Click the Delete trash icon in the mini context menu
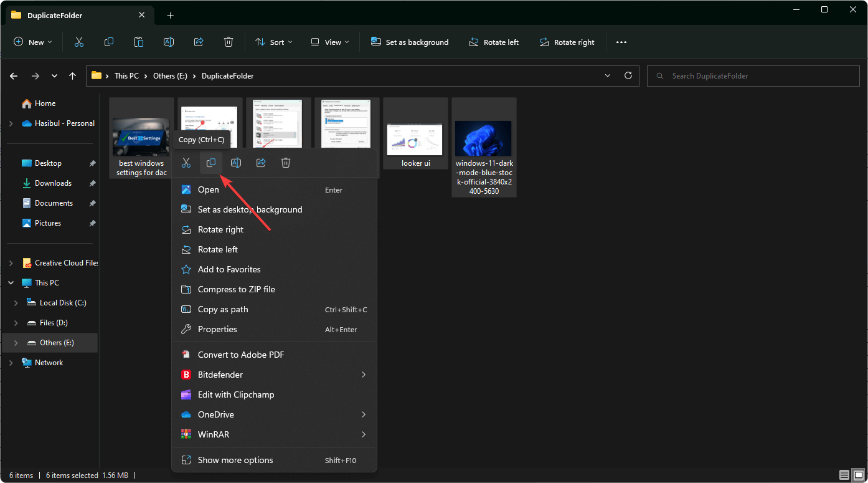The height and width of the screenshot is (483, 868). [x=285, y=163]
